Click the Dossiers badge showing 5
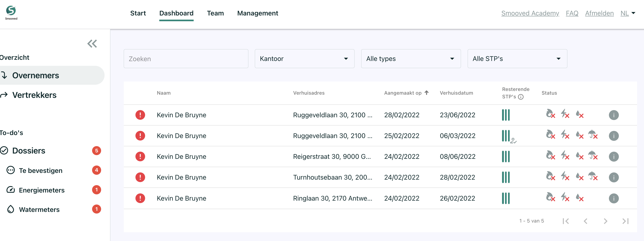 96,151
